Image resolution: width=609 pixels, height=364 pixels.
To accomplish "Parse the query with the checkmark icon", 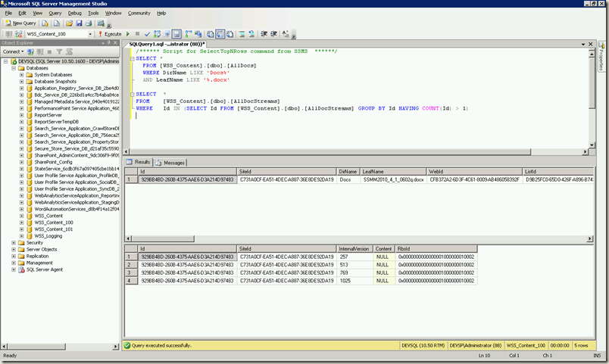I will pos(147,34).
